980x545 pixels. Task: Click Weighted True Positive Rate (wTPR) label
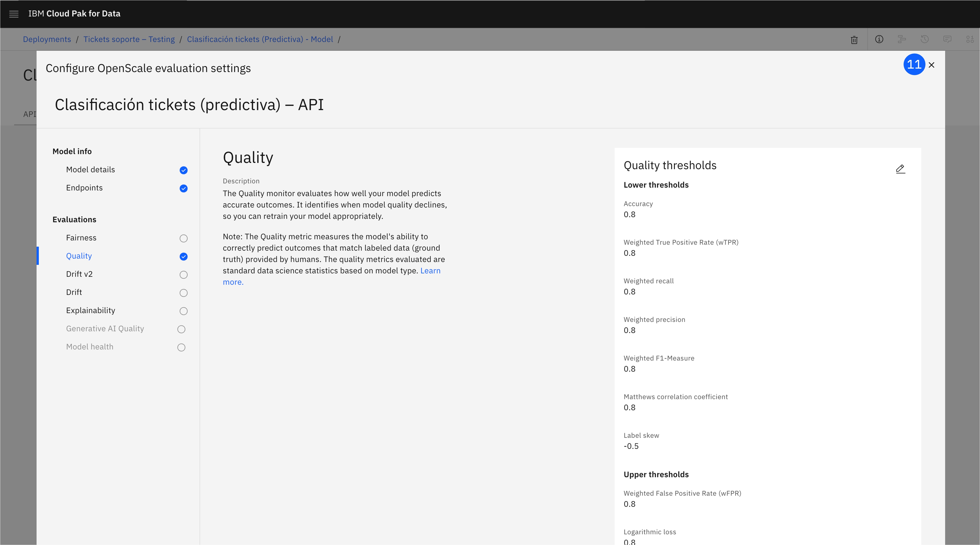coord(681,242)
